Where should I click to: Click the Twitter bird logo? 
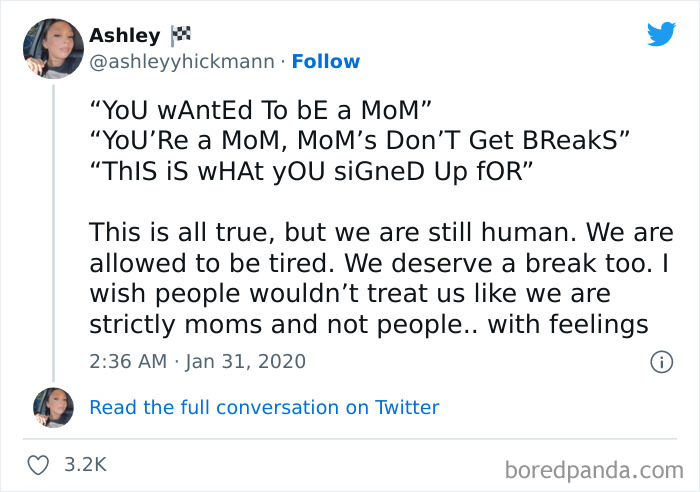(x=661, y=35)
